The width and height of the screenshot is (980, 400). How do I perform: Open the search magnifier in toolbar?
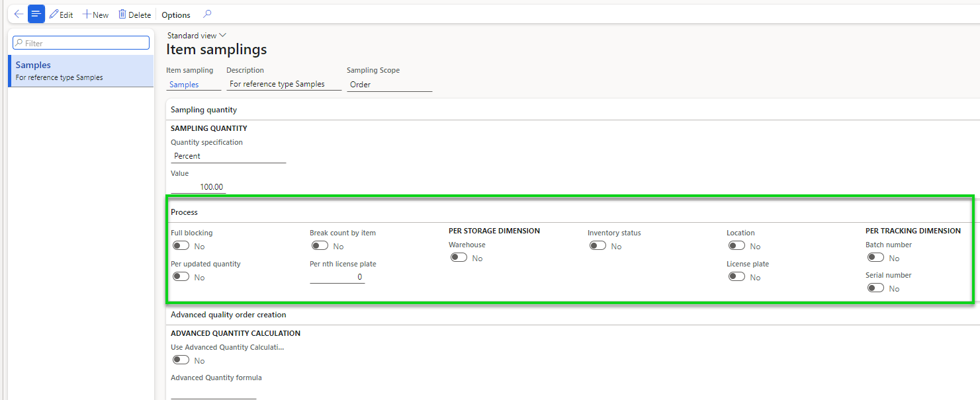coord(207,14)
